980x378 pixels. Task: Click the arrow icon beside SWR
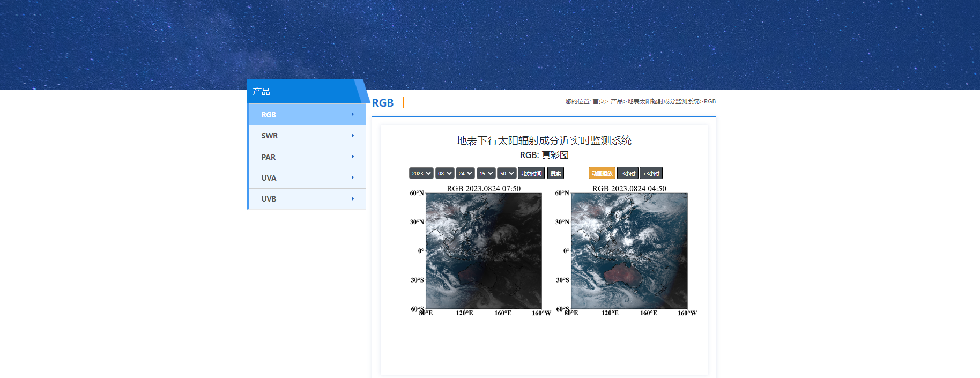click(353, 136)
